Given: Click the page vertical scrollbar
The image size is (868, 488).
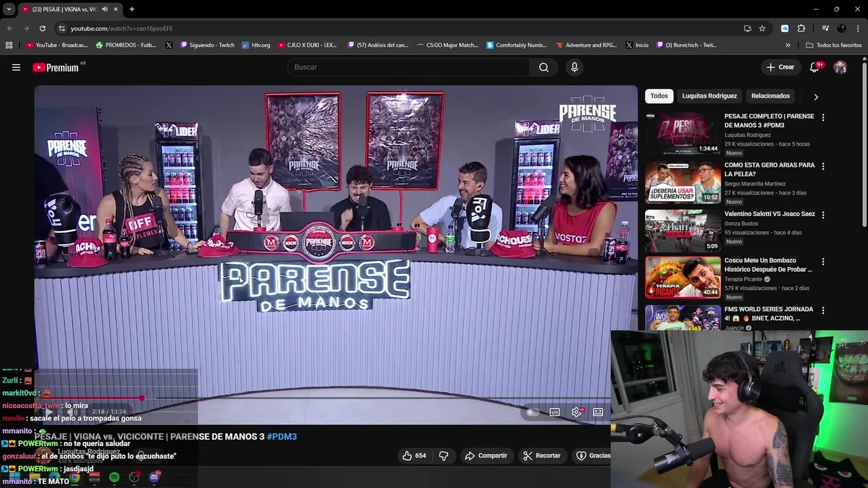Looking at the screenshot, I should [864, 146].
